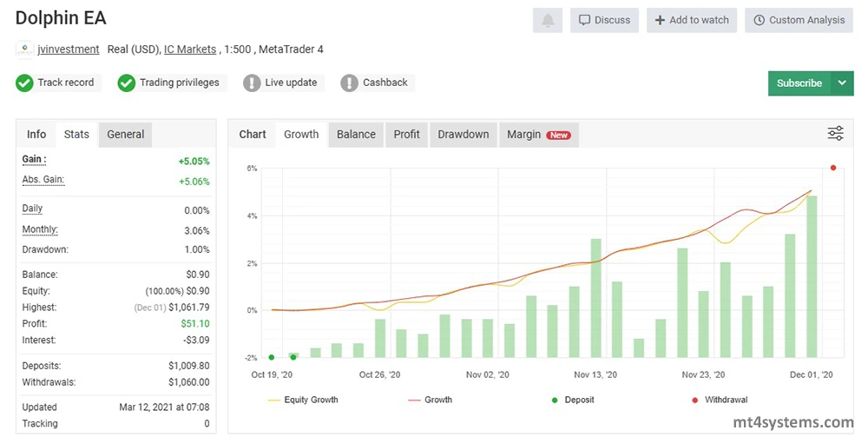The height and width of the screenshot is (437, 868).
Task: Expand the Subscribe dropdown arrow
Action: (842, 83)
